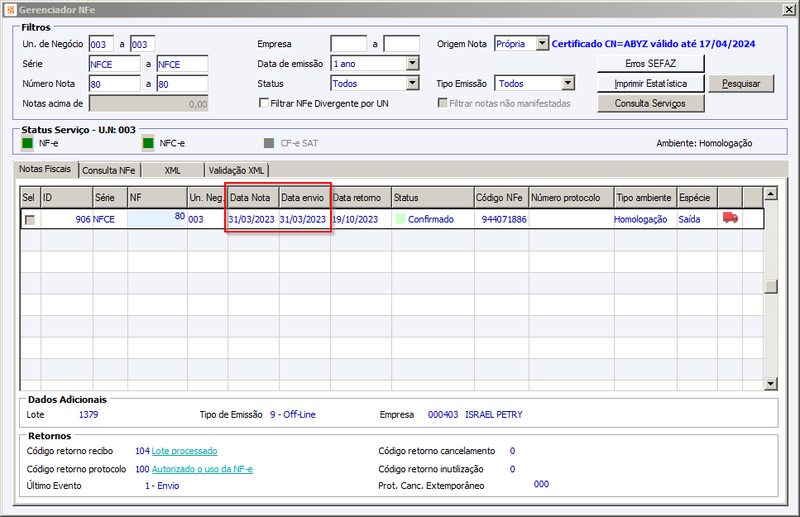Enable Filtrar NFe Divergente por UN checkbox
The width and height of the screenshot is (800, 517).
tap(264, 103)
